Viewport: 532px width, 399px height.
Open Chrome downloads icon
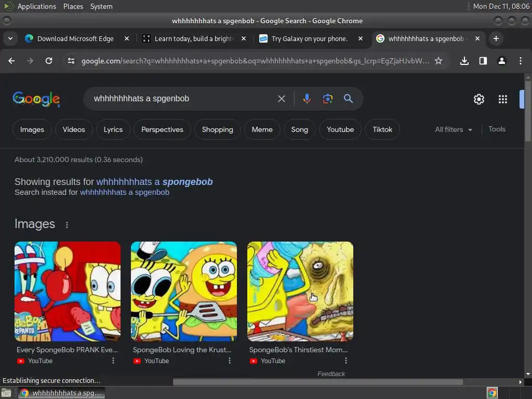tap(464, 61)
